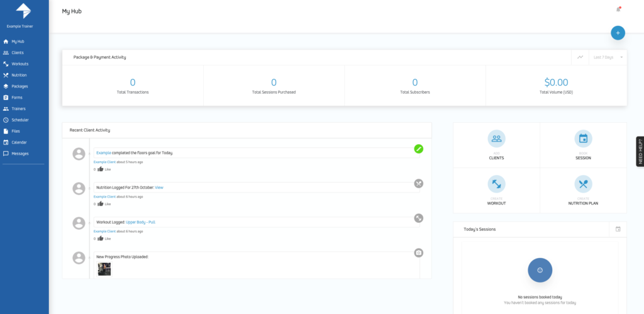Click the Create Nutrition Plan icon

583,184
